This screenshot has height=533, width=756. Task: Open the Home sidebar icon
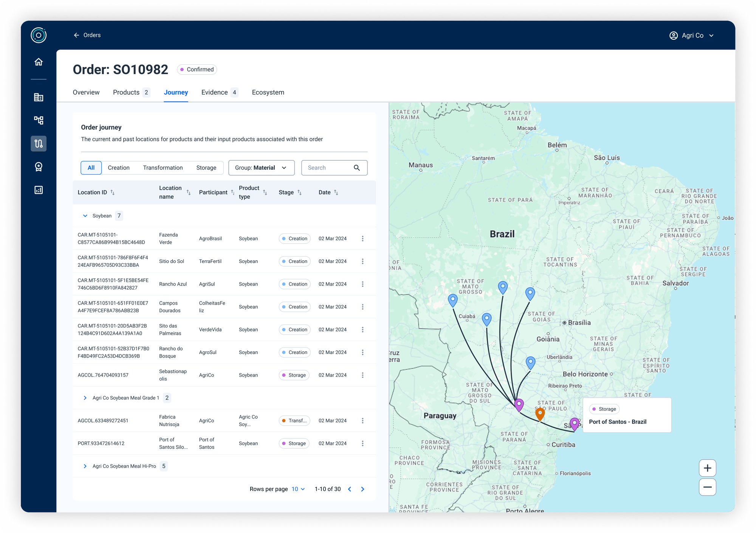point(39,62)
